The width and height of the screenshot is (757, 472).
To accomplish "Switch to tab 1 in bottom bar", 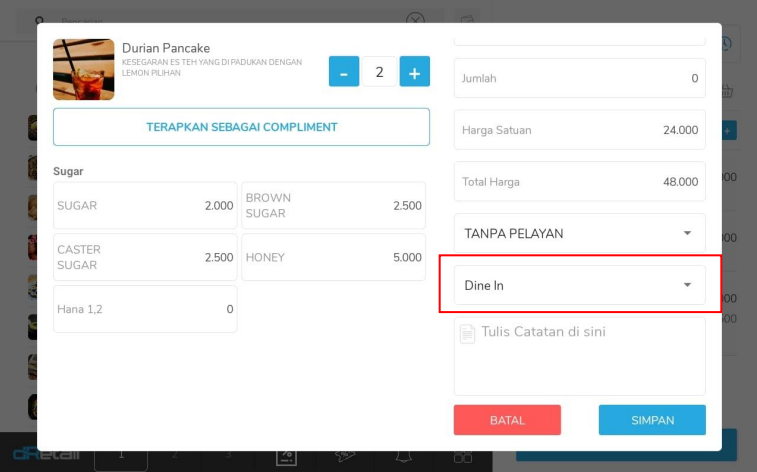I will (x=121, y=457).
